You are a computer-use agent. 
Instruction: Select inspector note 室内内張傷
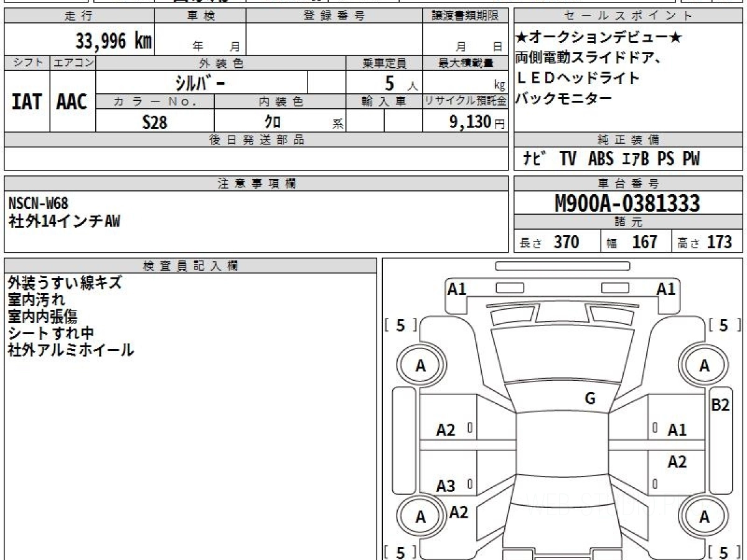pyautogui.click(x=42, y=317)
